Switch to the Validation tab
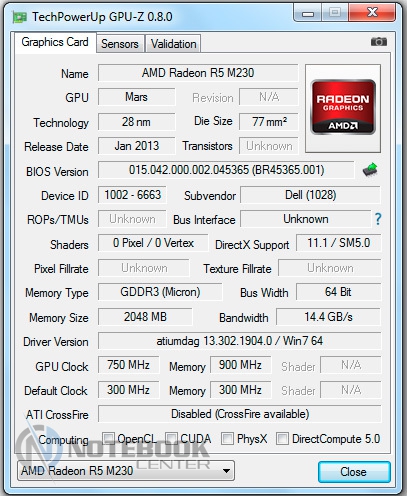Image resolution: width=407 pixels, height=496 pixels. (173, 44)
